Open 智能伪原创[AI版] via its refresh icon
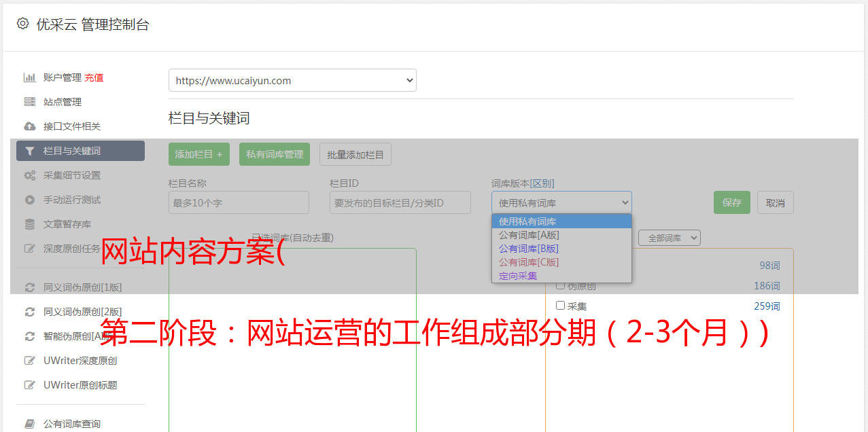Viewport: 868px width, 432px height. pyautogui.click(x=29, y=336)
